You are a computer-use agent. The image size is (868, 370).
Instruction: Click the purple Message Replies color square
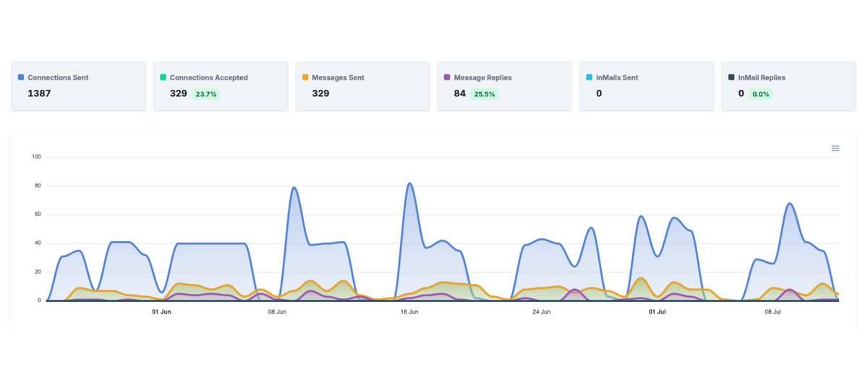(x=447, y=77)
